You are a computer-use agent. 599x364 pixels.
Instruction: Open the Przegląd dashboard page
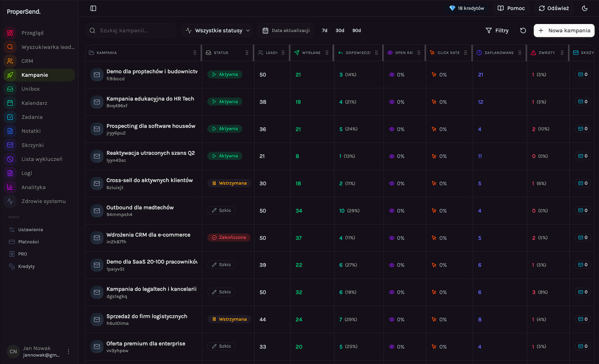39,33
